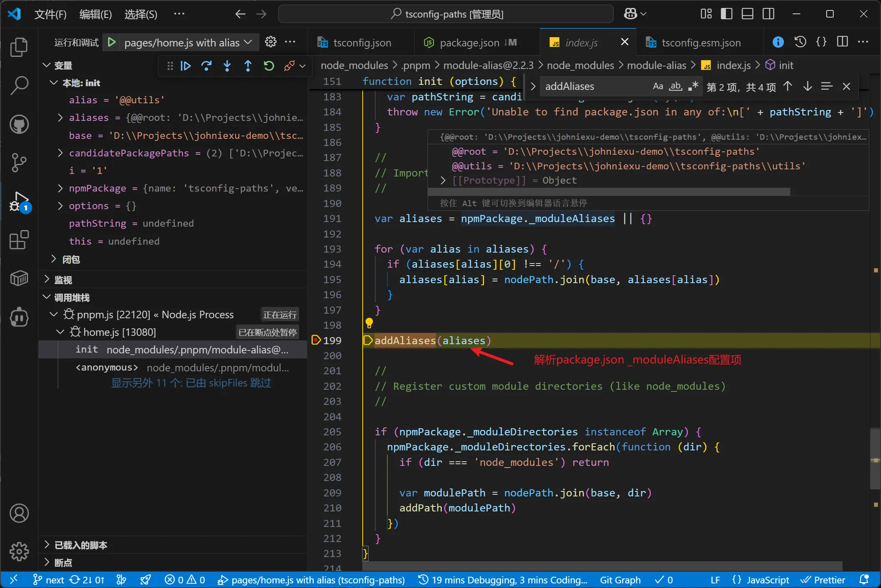This screenshot has height=588, width=881.
Task: Open the 编辑(E) menu
Action: click(x=95, y=14)
